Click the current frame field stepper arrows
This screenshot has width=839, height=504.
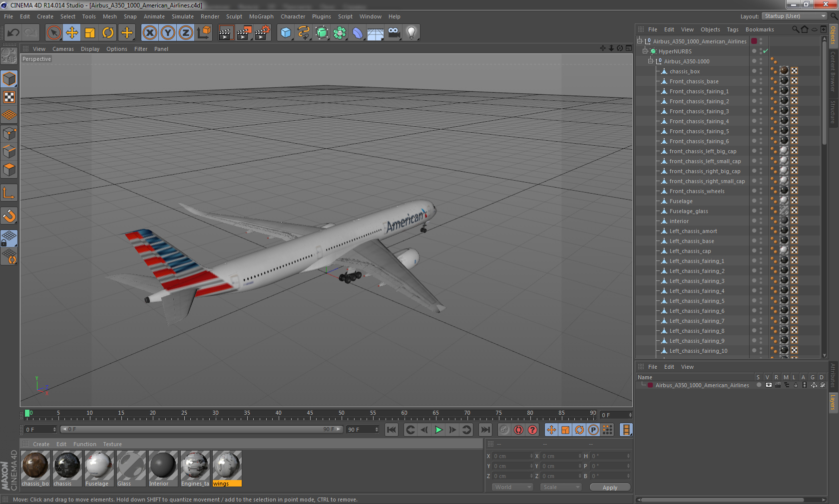click(x=630, y=415)
